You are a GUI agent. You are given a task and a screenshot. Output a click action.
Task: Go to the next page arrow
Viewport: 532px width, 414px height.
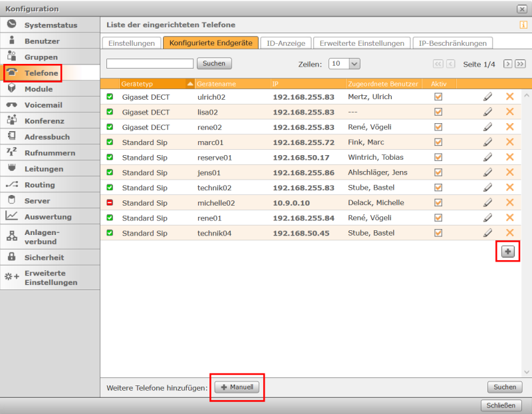tap(507, 64)
